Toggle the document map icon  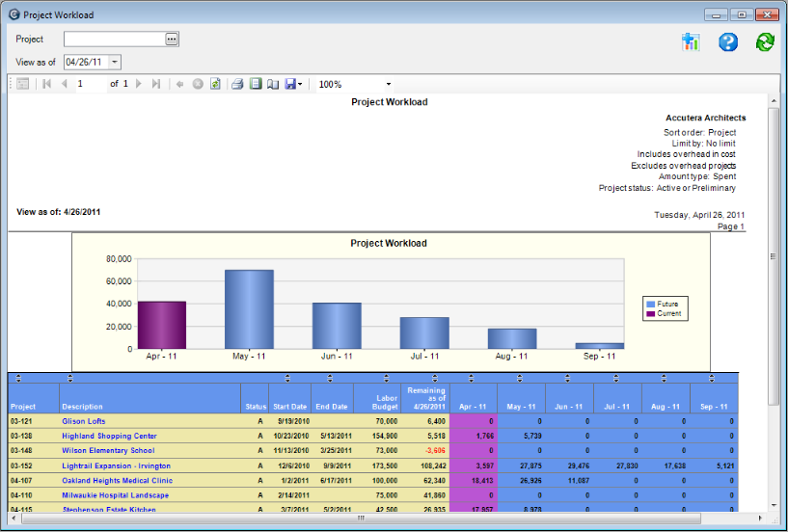(23, 84)
